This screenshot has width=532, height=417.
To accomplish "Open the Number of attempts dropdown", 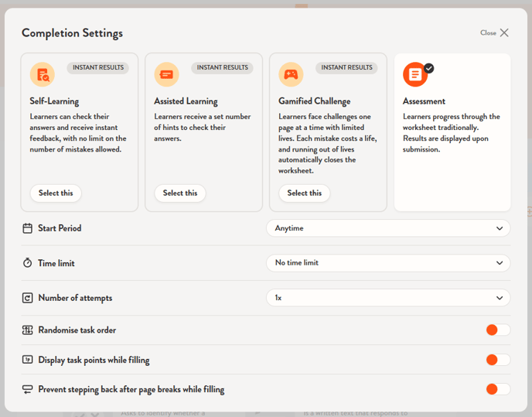I will [x=388, y=298].
